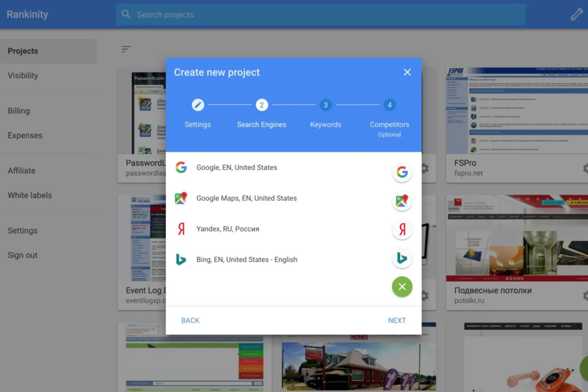
Task: Click the sort list icon above project cards
Action: [x=126, y=49]
